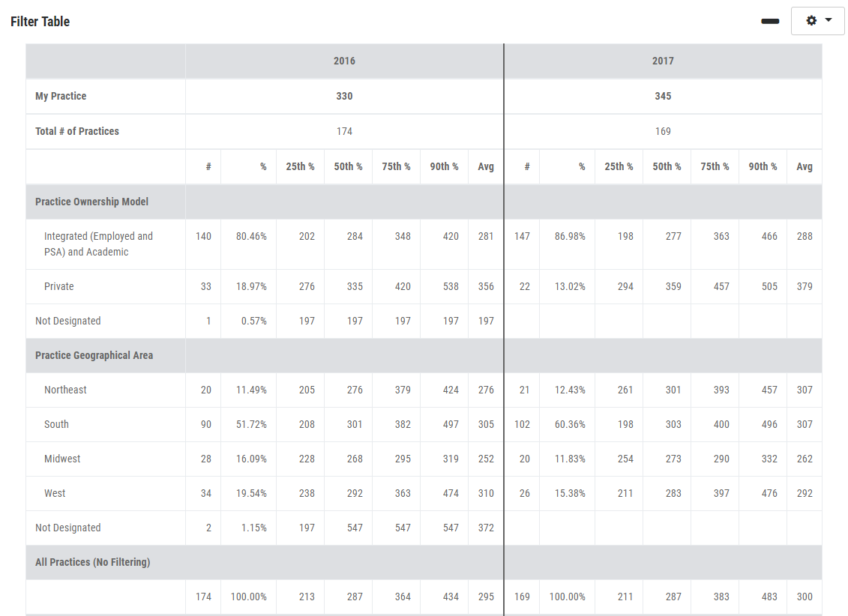This screenshot has width=848, height=616.
Task: Click Practice Ownership Model section header
Action: pos(91,202)
